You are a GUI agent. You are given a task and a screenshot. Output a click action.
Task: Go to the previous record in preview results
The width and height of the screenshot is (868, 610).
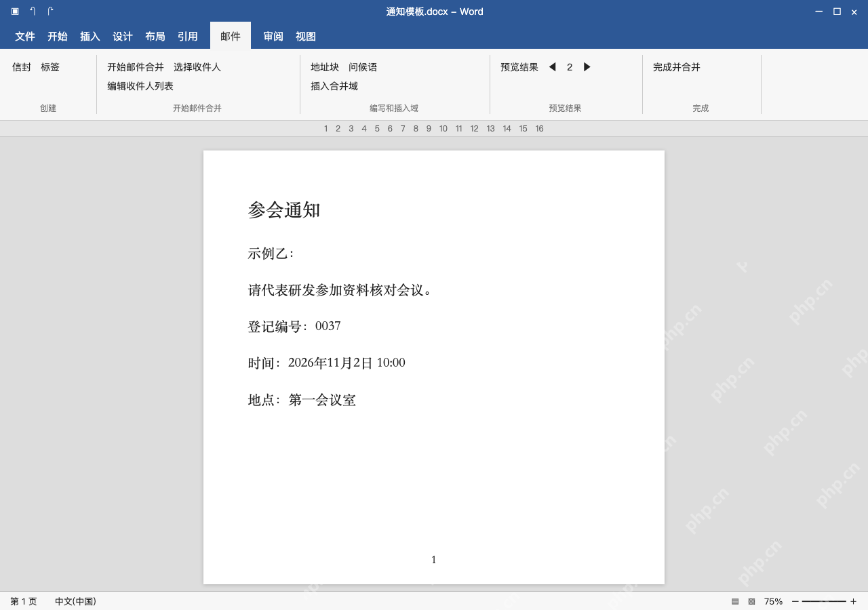coord(552,67)
